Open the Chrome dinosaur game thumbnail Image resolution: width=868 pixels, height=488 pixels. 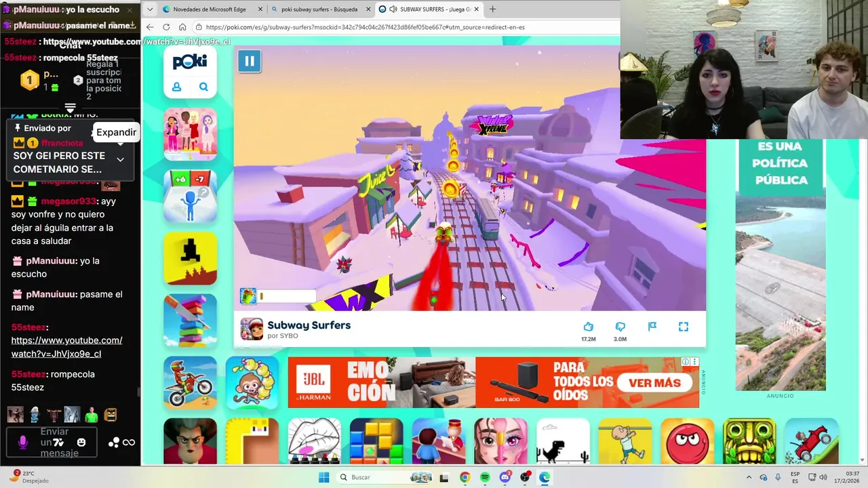[x=563, y=441]
